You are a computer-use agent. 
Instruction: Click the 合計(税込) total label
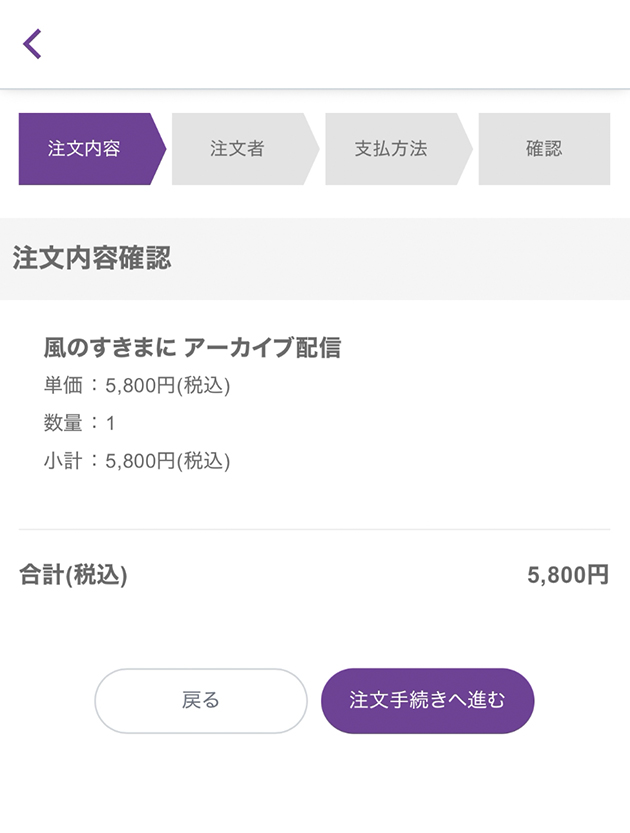coord(73,576)
